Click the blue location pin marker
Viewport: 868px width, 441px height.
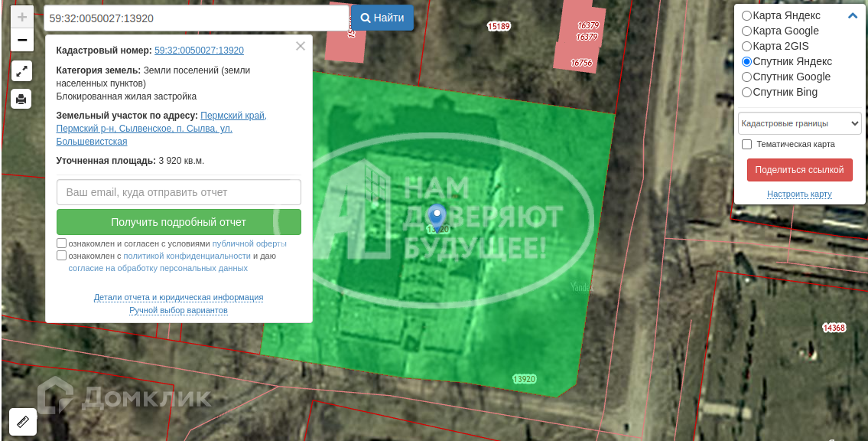437,217
